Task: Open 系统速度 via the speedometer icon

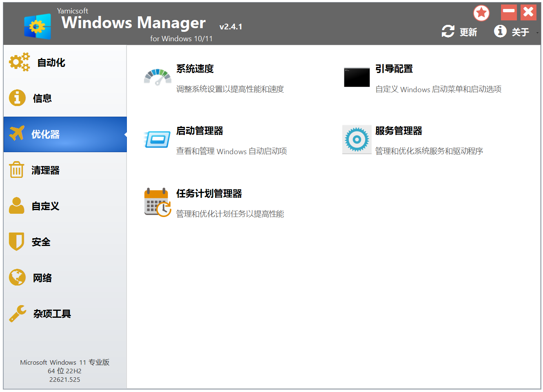Action: (157, 77)
